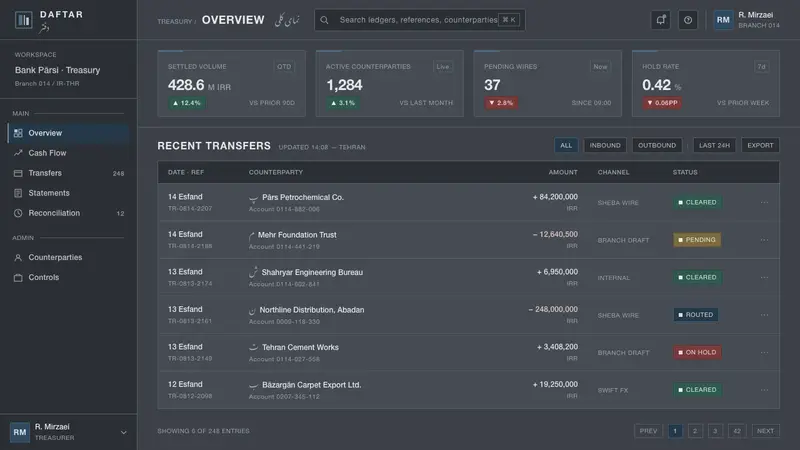The width and height of the screenshot is (800, 450).
Task: Open row menu for Shahryar Engineering Bureau
Action: 764,278
